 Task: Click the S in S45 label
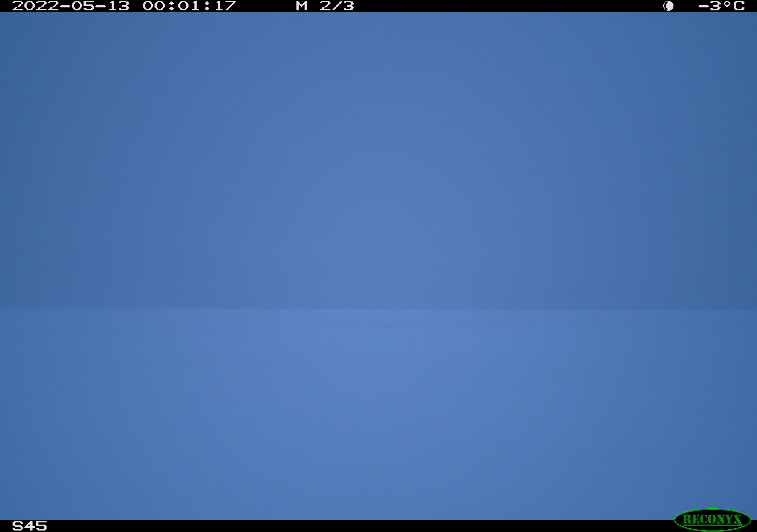[18, 526]
